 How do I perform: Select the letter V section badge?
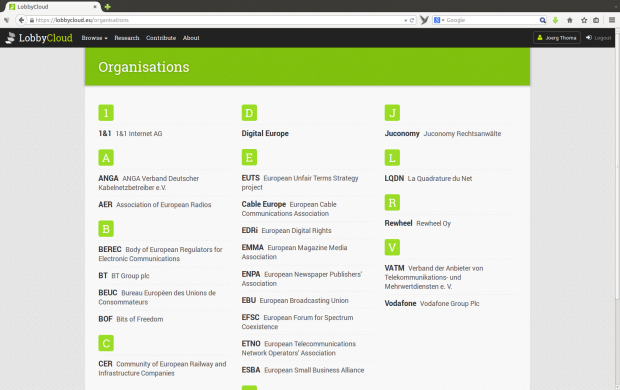tap(392, 247)
